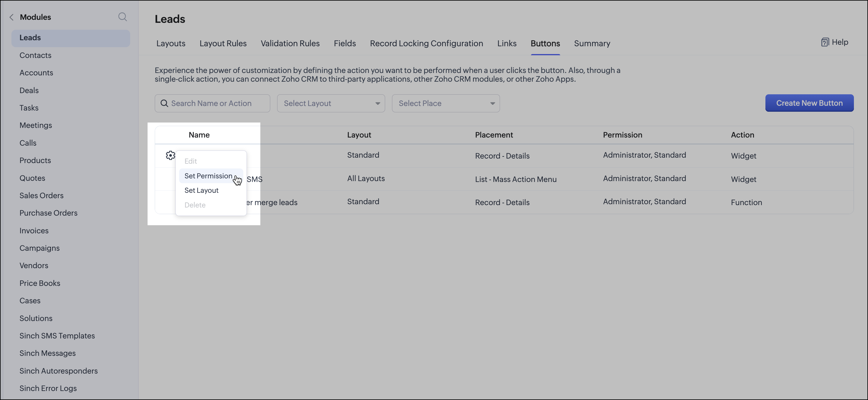Click 'List - Mass Action Menu' placement cell
Image resolution: width=868 pixels, height=400 pixels.
pos(516,179)
